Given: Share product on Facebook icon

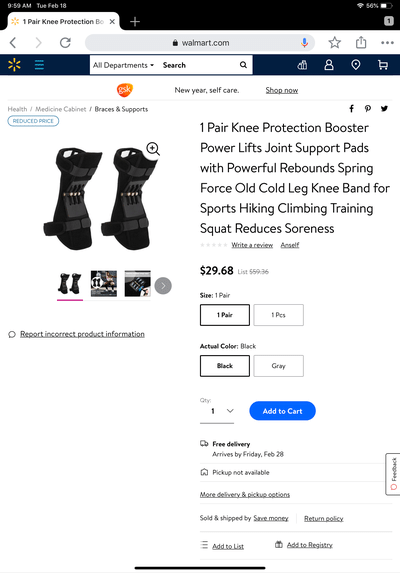Looking at the screenshot, I should click(351, 109).
